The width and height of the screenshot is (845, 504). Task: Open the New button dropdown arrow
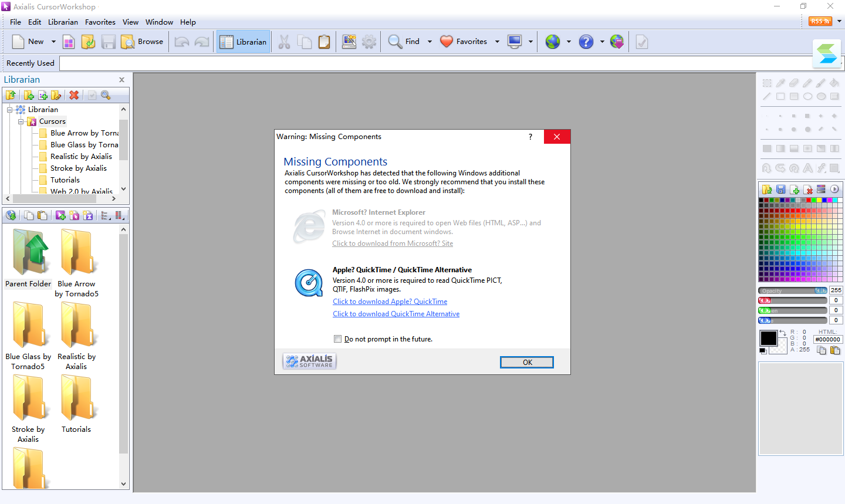pyautogui.click(x=53, y=42)
